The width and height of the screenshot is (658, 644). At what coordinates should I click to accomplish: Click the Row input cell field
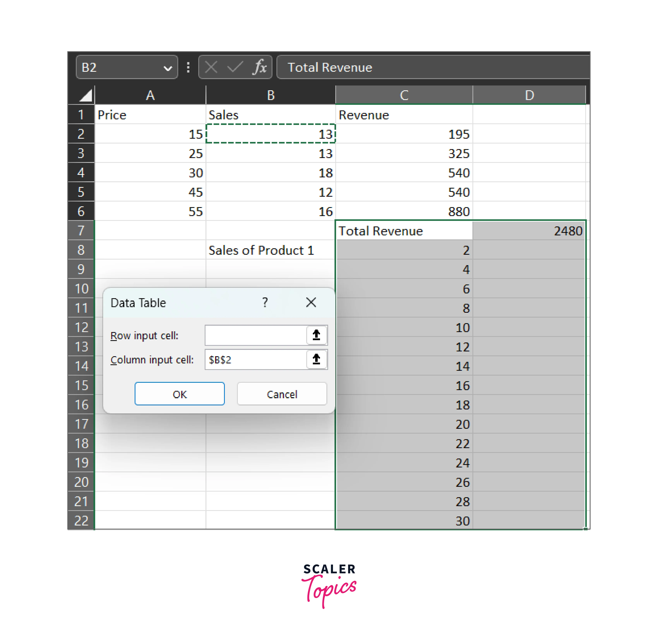pyautogui.click(x=255, y=335)
